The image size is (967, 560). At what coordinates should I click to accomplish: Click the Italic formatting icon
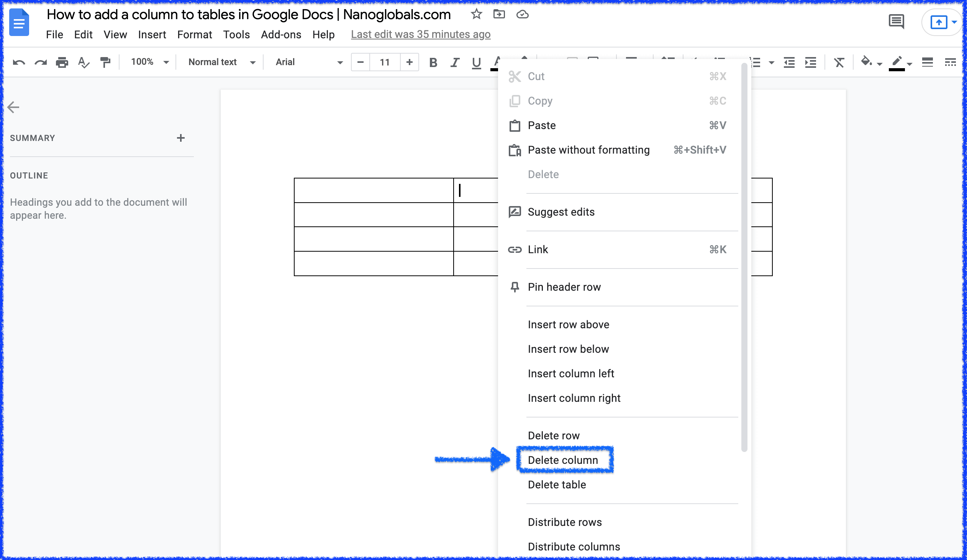coord(454,62)
